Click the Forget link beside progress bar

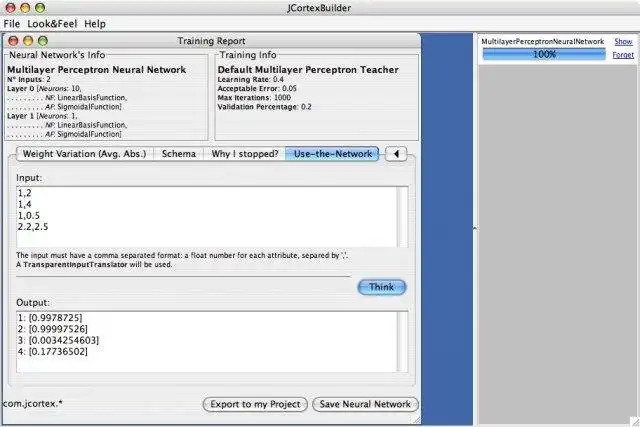click(623, 55)
